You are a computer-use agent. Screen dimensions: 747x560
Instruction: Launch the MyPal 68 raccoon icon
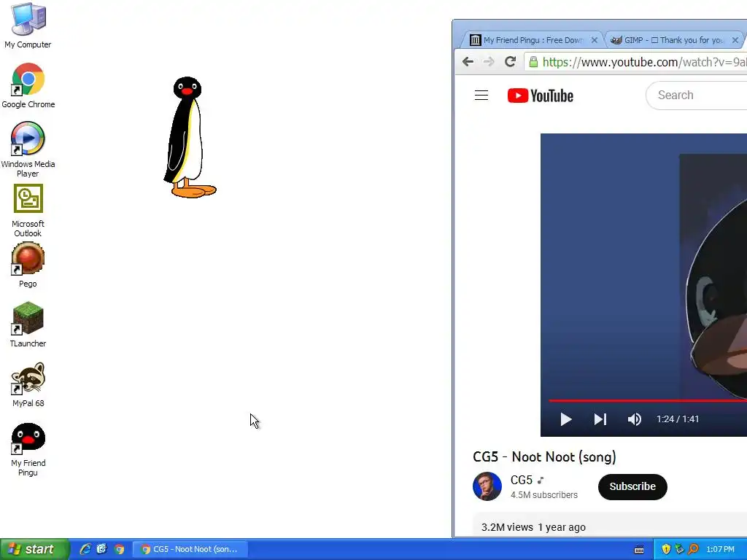coord(28,384)
